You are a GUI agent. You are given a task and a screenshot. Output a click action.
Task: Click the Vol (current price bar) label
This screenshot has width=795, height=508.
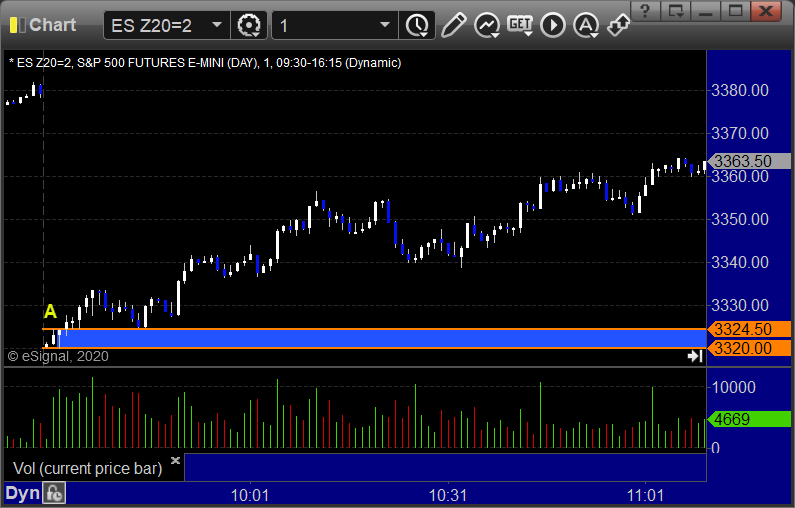(87, 468)
